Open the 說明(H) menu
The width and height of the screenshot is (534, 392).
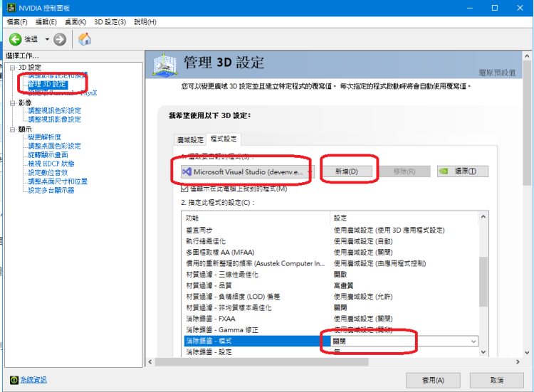[x=145, y=22]
